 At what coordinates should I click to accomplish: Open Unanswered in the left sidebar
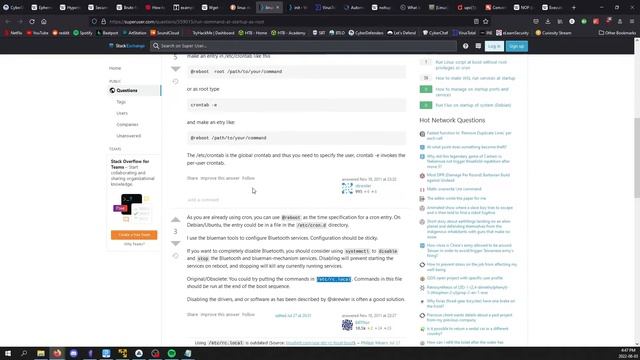[x=129, y=136]
